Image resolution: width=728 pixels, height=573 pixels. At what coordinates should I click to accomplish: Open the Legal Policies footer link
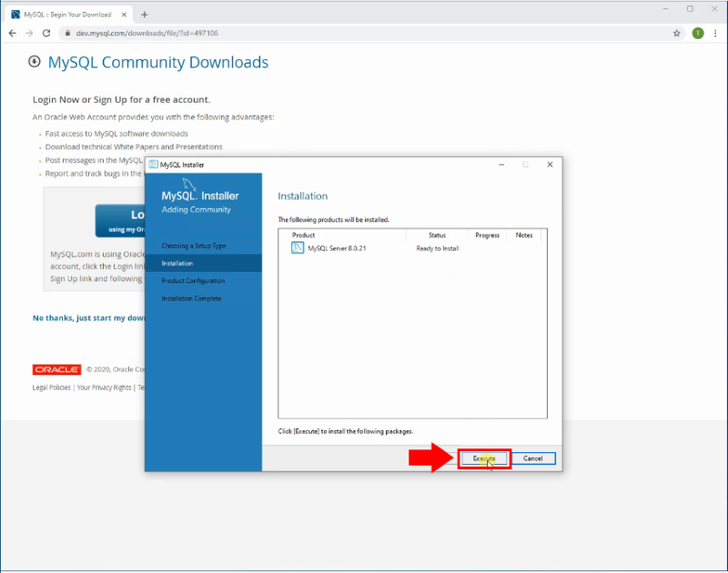pyautogui.click(x=52, y=387)
